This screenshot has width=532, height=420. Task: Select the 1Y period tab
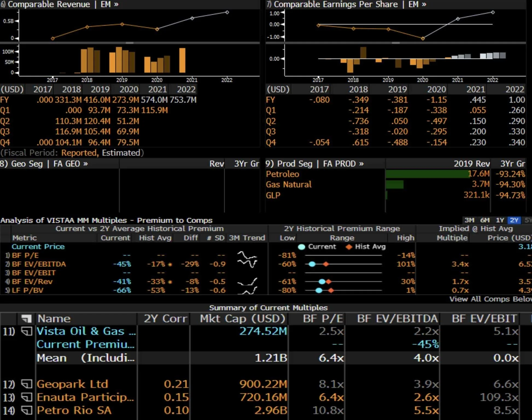500,220
